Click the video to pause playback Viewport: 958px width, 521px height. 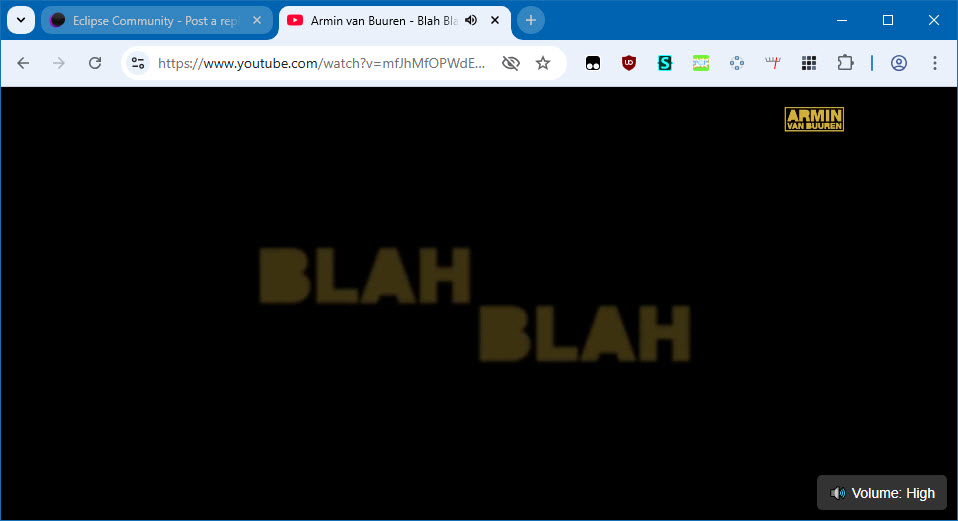479,304
